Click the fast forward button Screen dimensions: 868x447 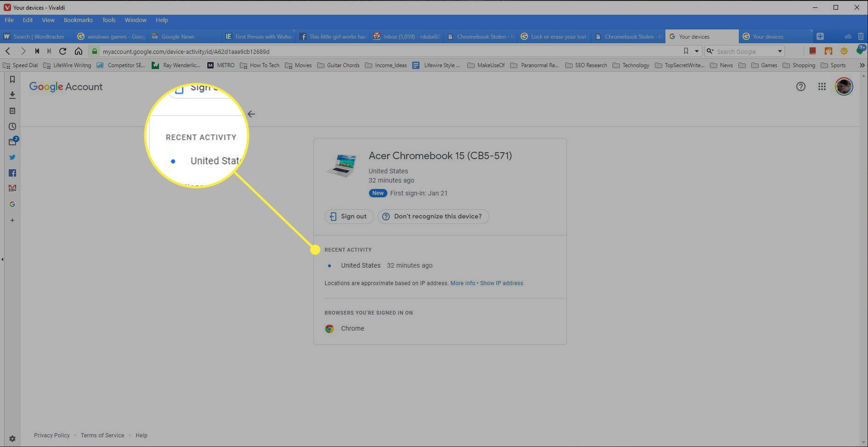[x=49, y=51]
